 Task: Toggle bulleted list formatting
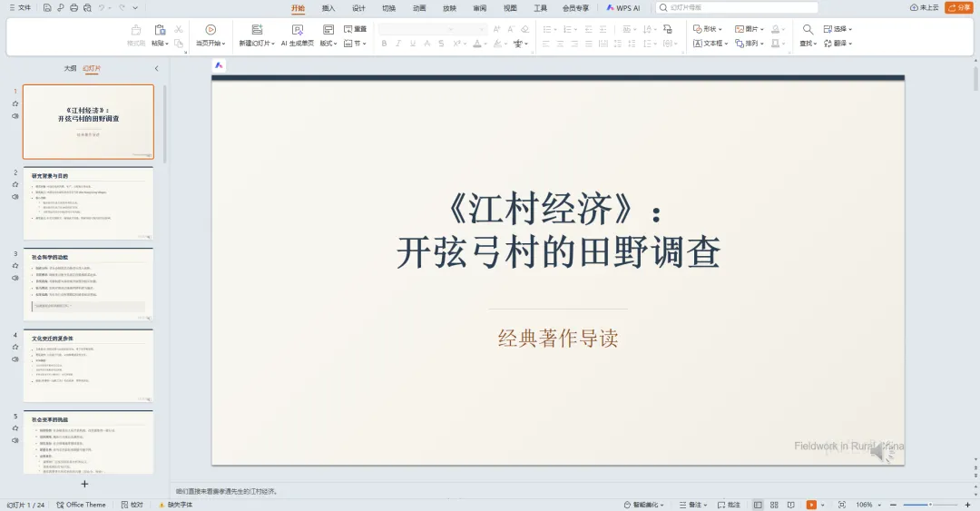[547, 29]
